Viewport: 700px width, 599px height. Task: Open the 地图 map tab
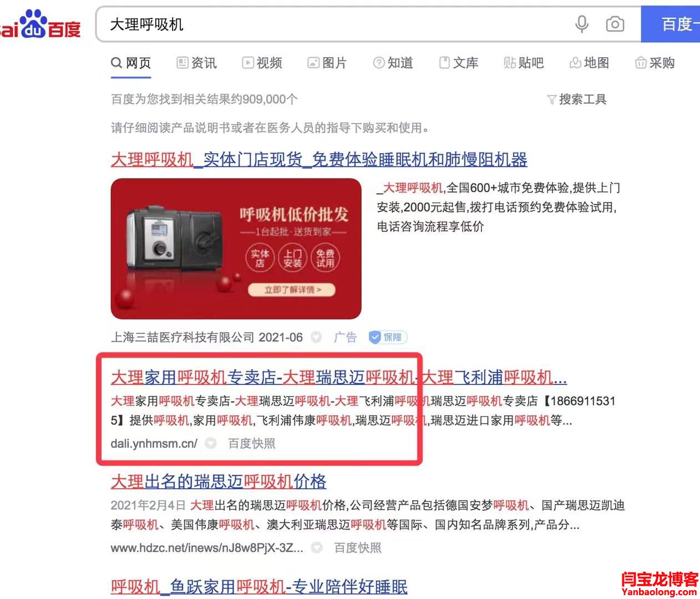click(589, 63)
